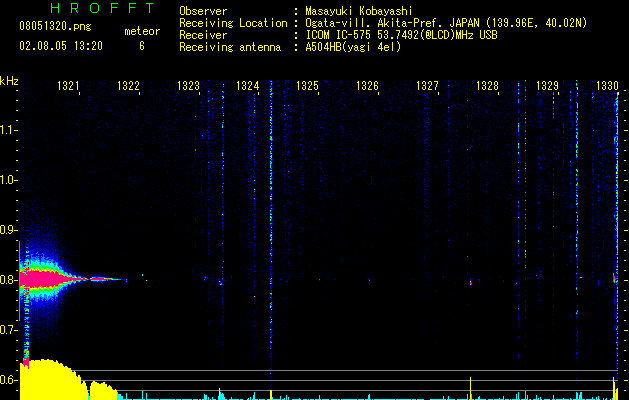Click the 1329 time marker

547,86
